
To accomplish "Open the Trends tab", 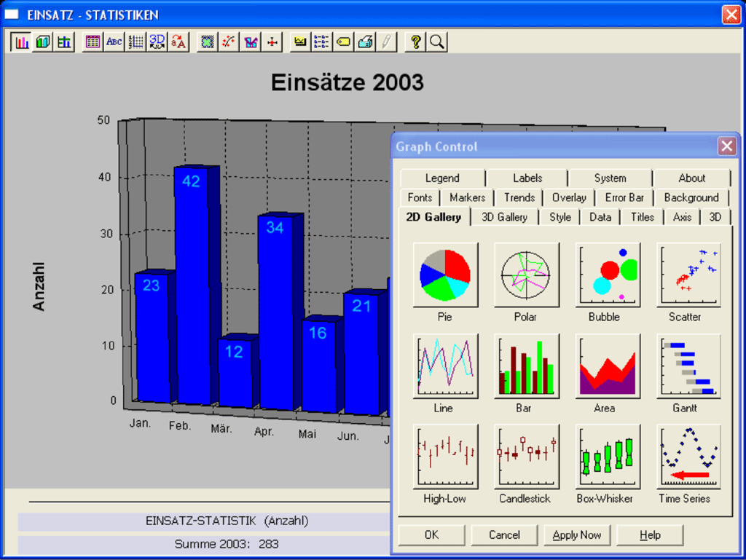I will 519,198.
